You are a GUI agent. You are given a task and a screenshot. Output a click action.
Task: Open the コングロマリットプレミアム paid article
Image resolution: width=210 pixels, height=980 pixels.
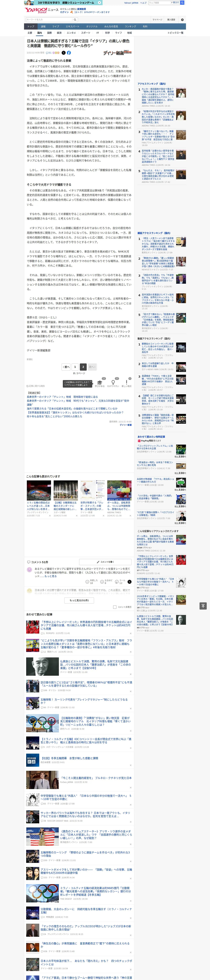click(x=155, y=447)
